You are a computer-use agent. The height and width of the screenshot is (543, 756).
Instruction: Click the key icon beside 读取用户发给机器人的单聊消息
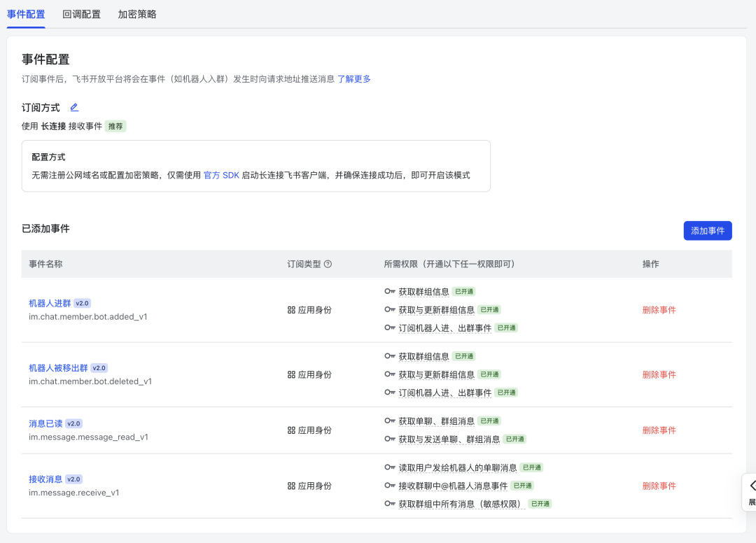[x=390, y=467]
